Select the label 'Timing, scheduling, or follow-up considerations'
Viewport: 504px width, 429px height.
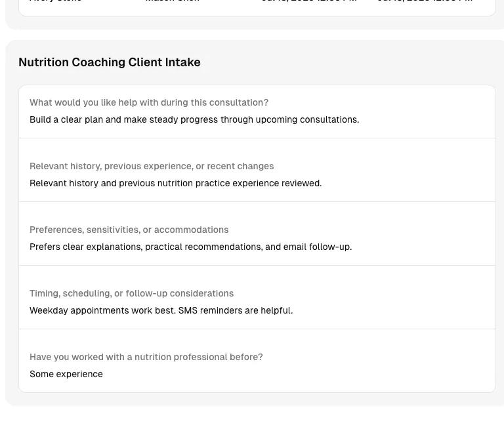131,293
